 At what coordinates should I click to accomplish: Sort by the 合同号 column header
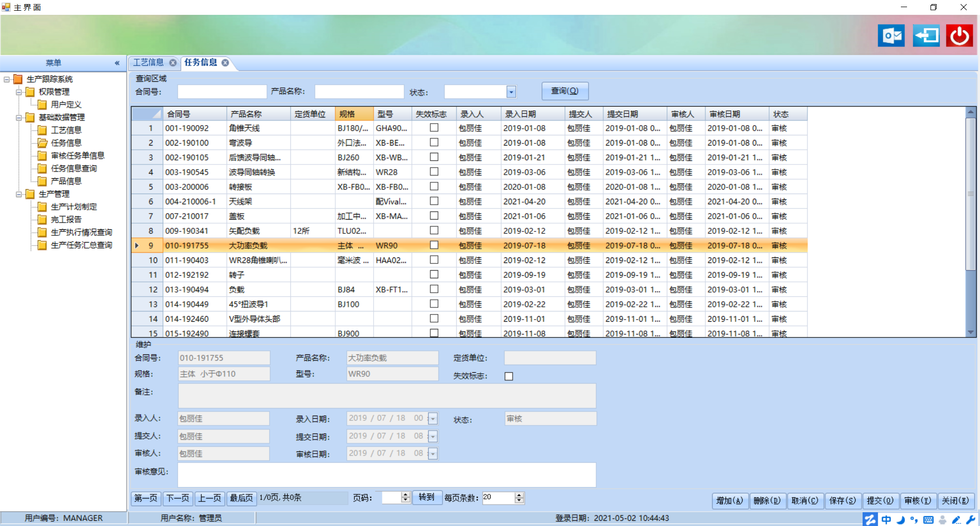[195, 114]
